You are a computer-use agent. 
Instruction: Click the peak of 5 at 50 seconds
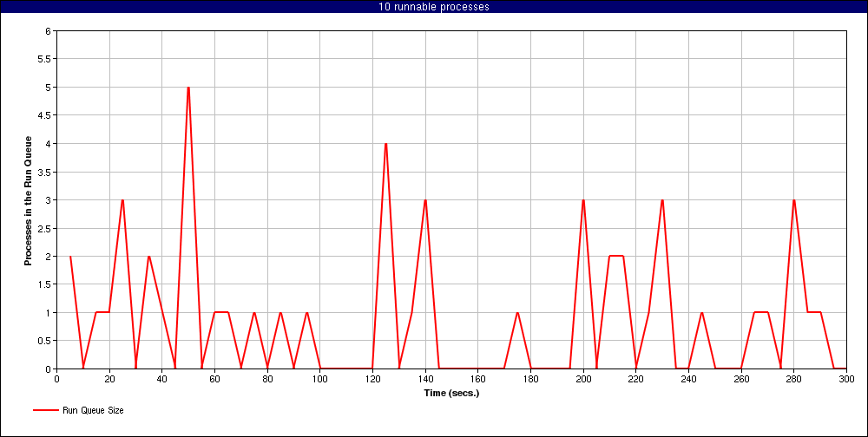(x=188, y=88)
